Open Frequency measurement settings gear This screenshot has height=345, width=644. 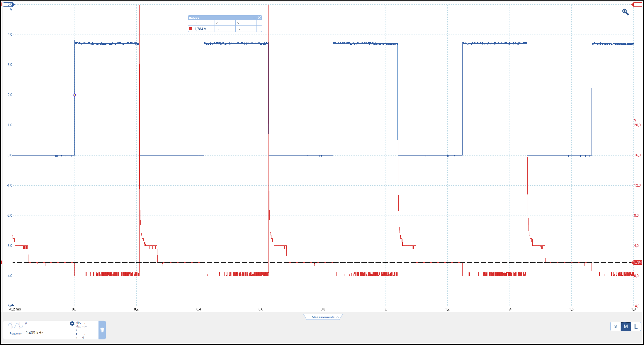pyautogui.click(x=72, y=324)
